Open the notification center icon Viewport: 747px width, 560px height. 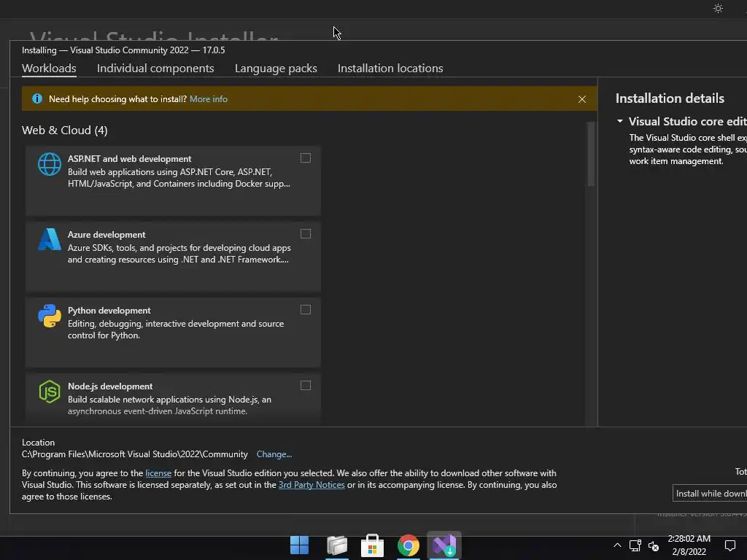tap(729, 545)
